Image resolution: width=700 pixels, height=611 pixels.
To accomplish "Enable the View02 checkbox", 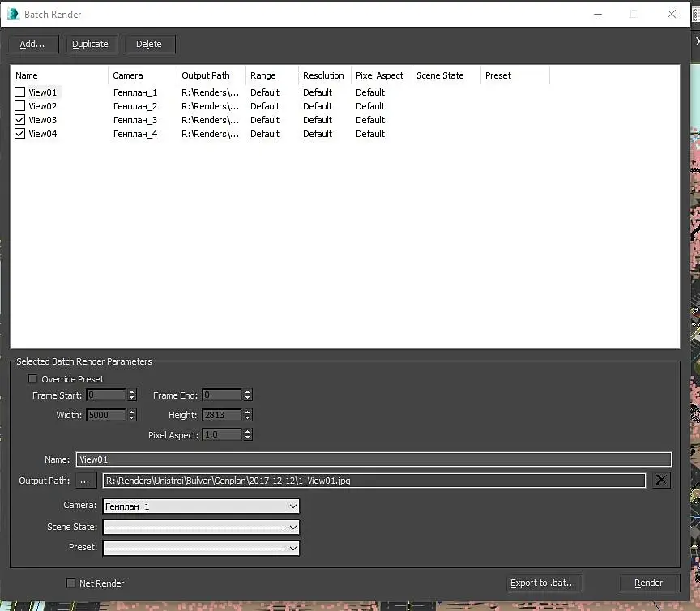I will click(19, 106).
